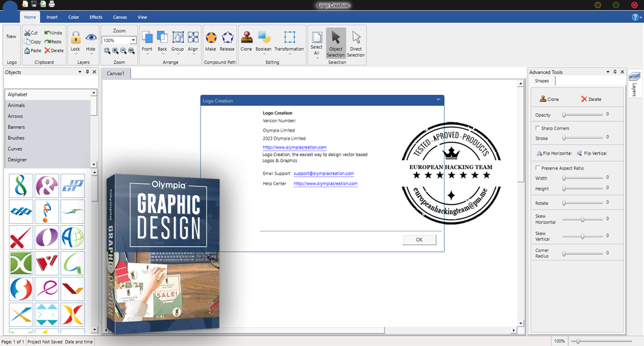Enable the Sharp Corners checkbox

click(x=538, y=128)
